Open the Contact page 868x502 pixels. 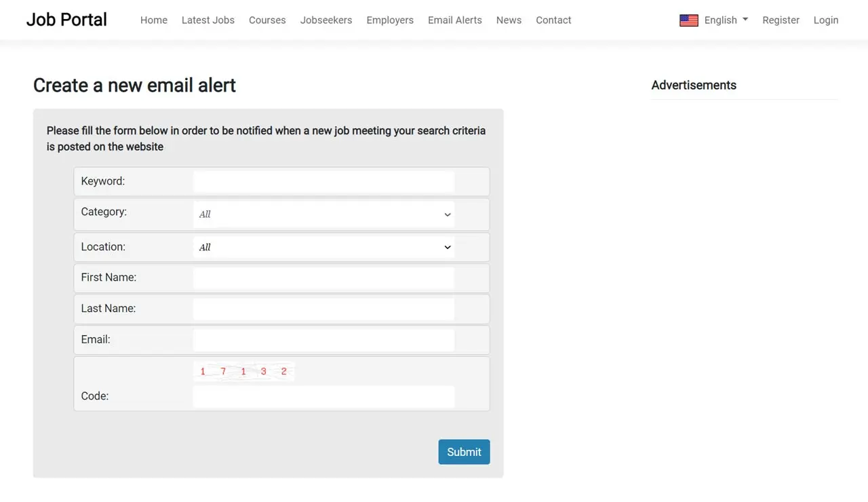(x=553, y=20)
